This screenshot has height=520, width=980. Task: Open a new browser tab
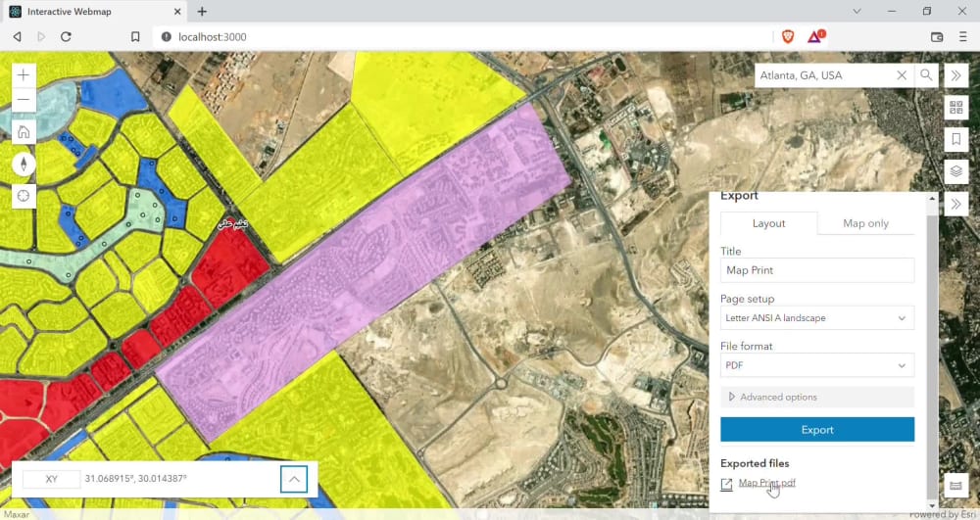[x=202, y=11]
